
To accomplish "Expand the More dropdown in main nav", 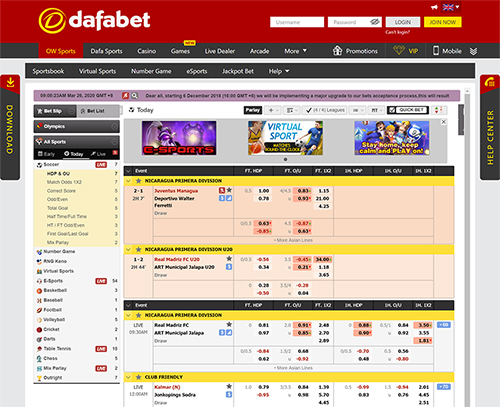I will [295, 51].
